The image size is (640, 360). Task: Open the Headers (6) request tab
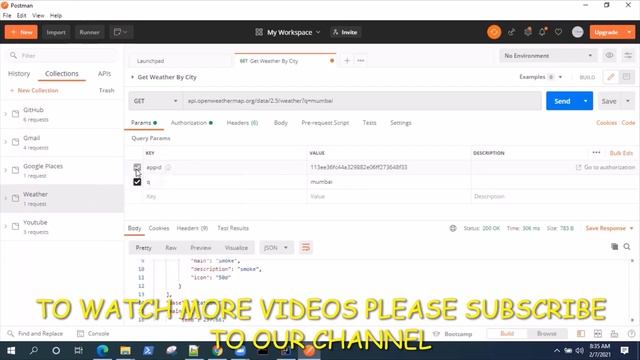pos(242,122)
